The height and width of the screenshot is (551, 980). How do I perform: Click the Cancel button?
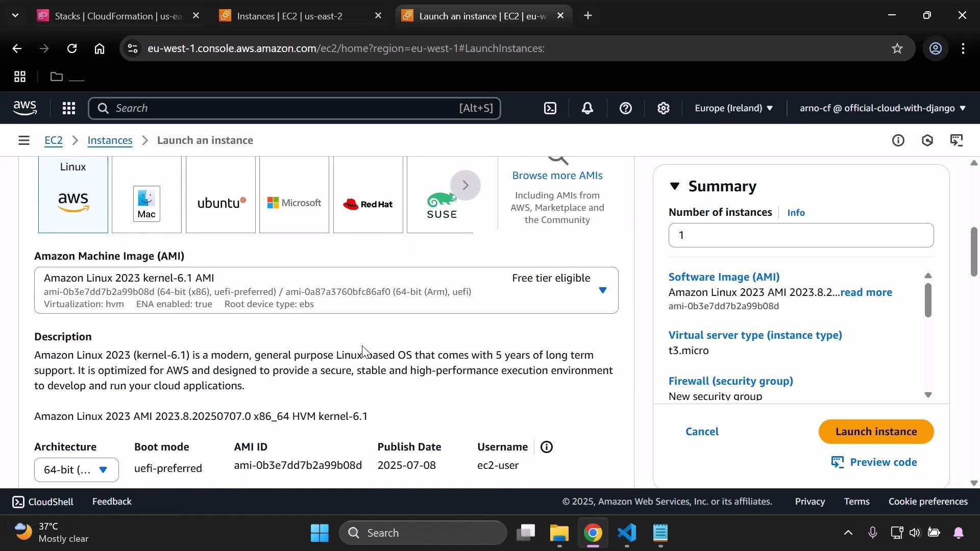pos(702,432)
